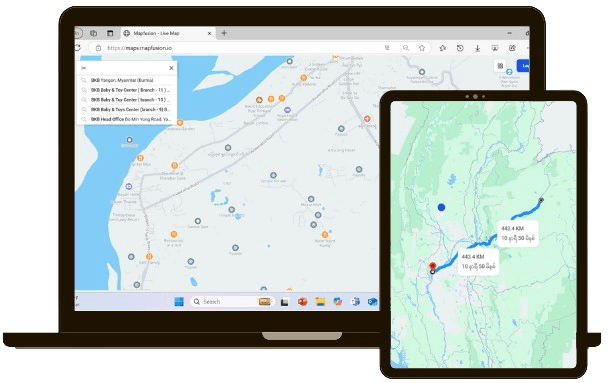The height and width of the screenshot is (383, 608).
Task: Clear the map search with the X icon
Action: pos(171,68)
